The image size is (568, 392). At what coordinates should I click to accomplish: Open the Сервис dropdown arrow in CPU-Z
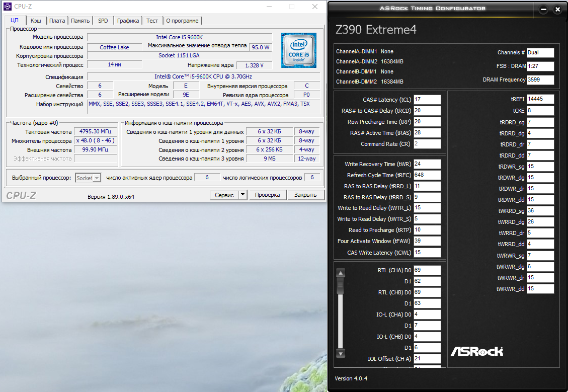(242, 195)
